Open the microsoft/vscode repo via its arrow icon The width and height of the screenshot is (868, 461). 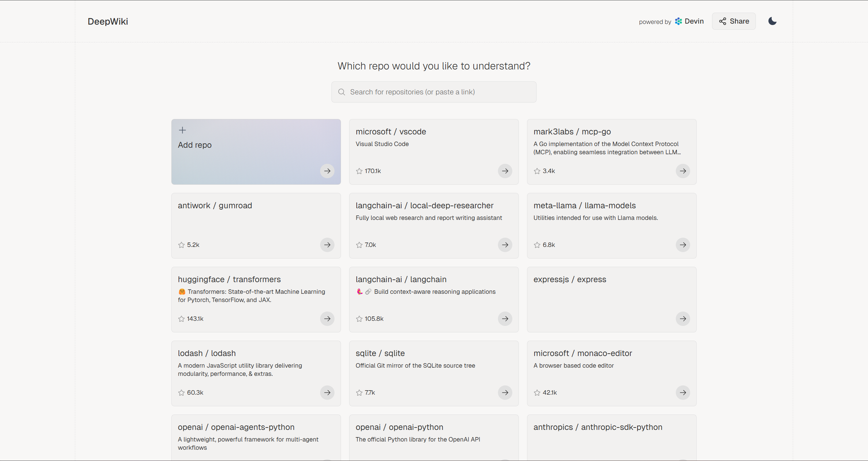click(505, 171)
